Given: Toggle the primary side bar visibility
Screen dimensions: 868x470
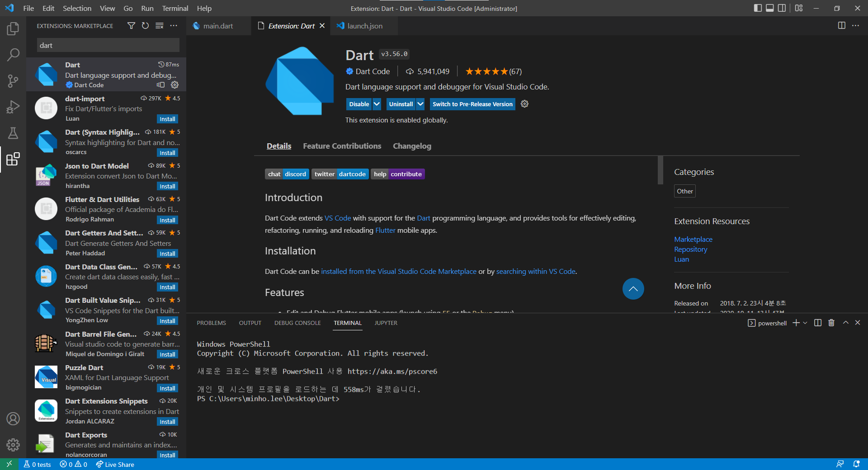Looking at the screenshot, I should click(757, 8).
